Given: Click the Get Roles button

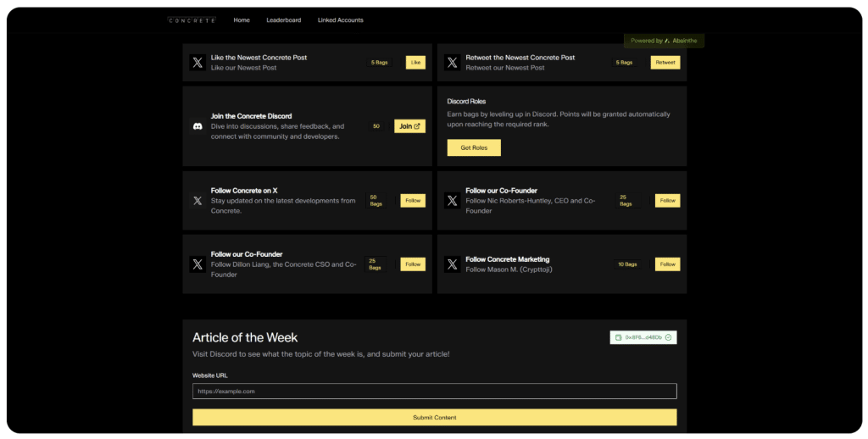Looking at the screenshot, I should pyautogui.click(x=473, y=147).
